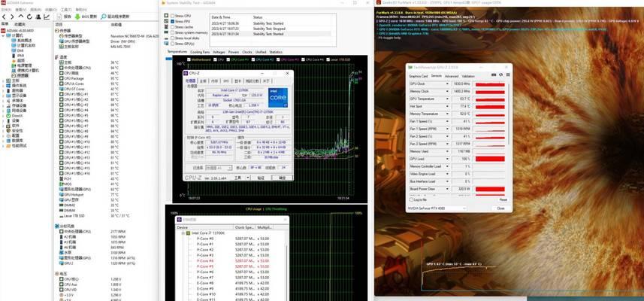Select the IPMI item in AIDA64 tree

click(18, 56)
